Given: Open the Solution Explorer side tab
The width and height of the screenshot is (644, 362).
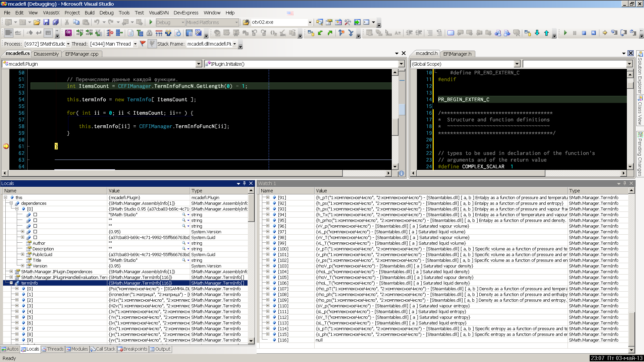Looking at the screenshot, I should (x=640, y=72).
